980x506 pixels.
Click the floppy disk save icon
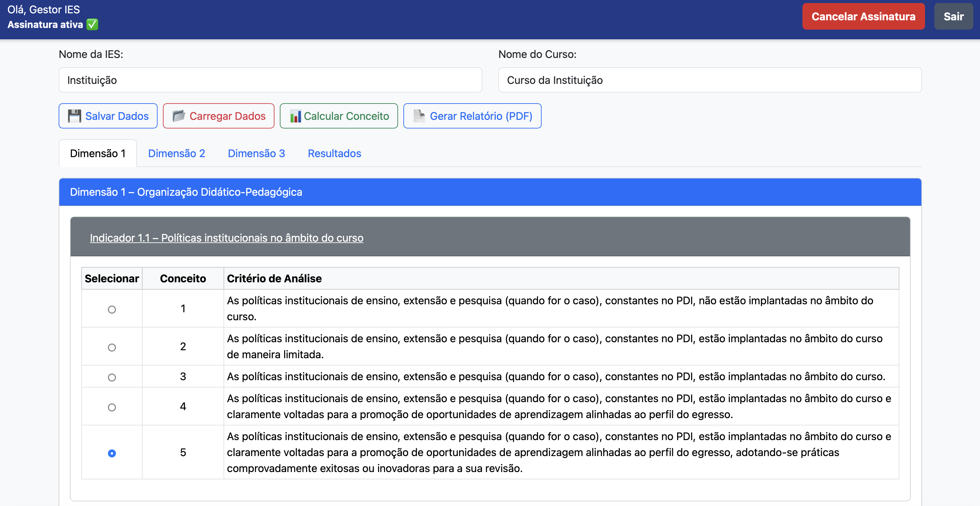(x=74, y=116)
